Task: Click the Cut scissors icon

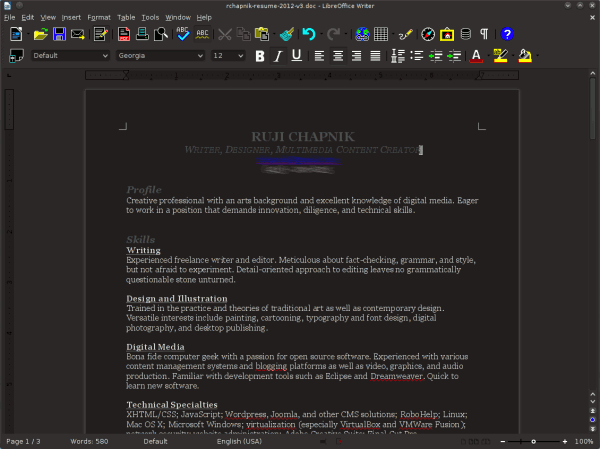Action: (225, 34)
